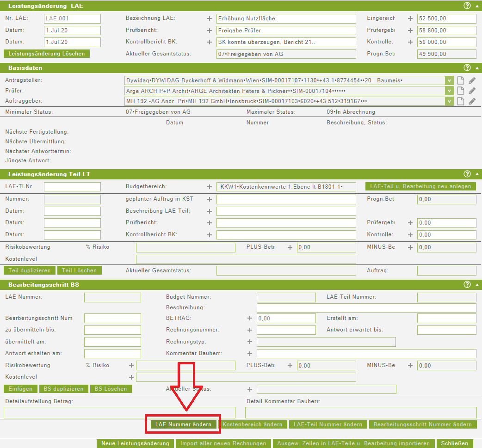This screenshot has width=482, height=448.
Task: Click pencil edit icon for Antragsteller
Action: coord(472,80)
